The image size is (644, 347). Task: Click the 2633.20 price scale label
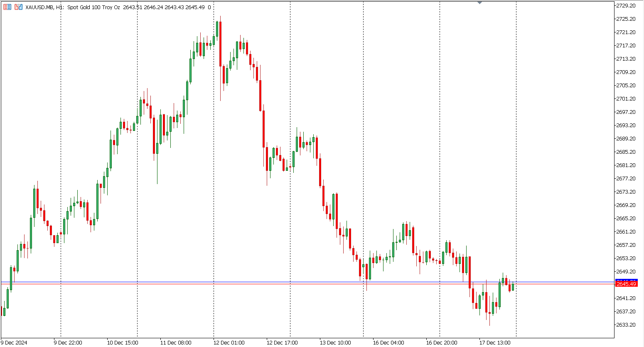626,325
